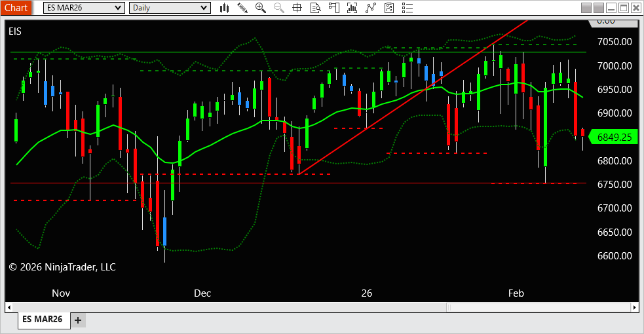
Task: Open the Chart menu button
Action: (x=16, y=8)
